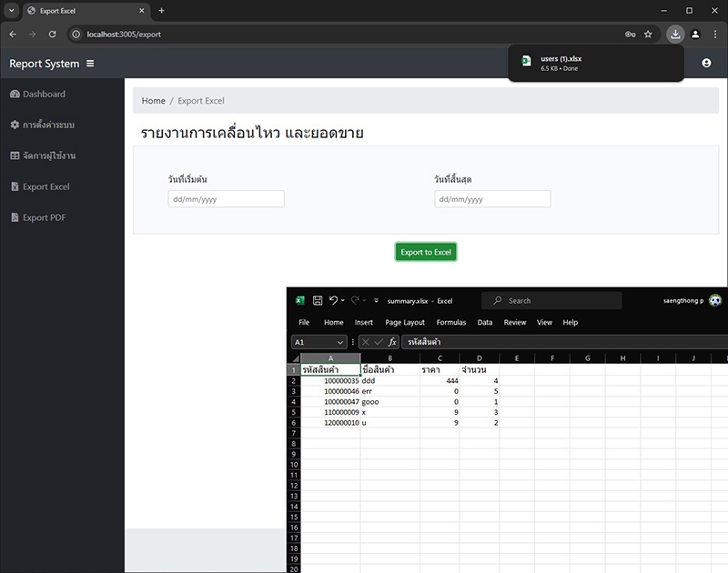The width and height of the screenshot is (728, 573).
Task: Click the วันที่เริ่มต้น date input field
Action: tap(226, 198)
